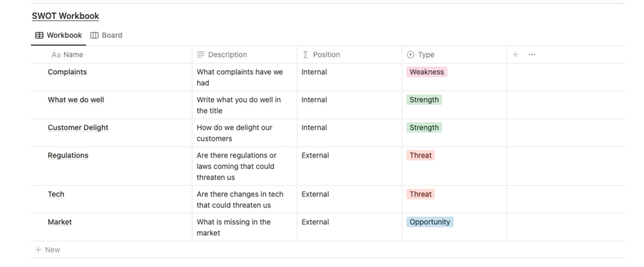Click the board icon beside Board
Viewport: 644px width, 267px height.
click(94, 35)
